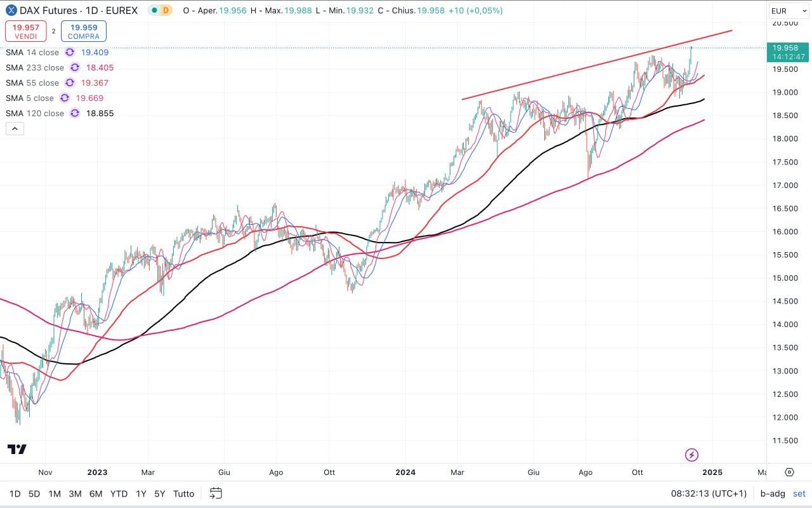
Task: Buy at 19.959 with the COMPRA button
Action: pyautogui.click(x=84, y=31)
